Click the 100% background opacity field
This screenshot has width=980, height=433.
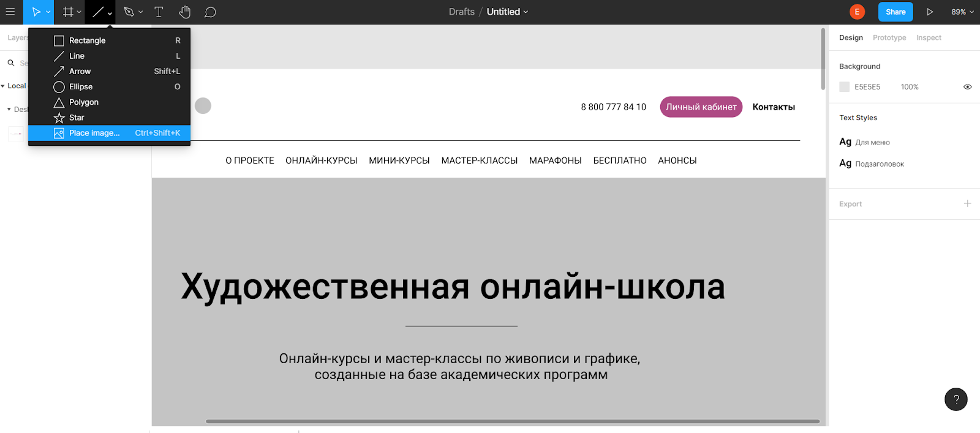(910, 87)
